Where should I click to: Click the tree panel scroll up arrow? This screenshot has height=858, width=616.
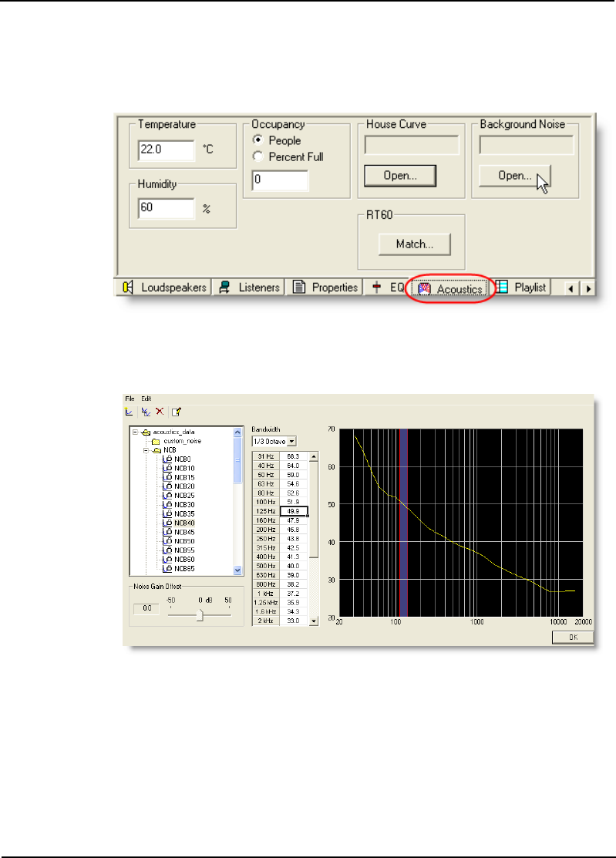(237, 432)
